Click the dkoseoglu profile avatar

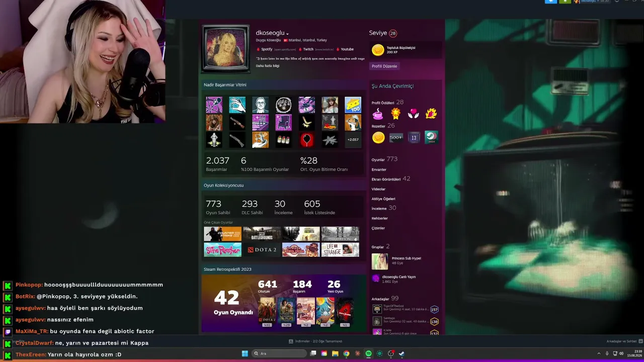(x=225, y=48)
